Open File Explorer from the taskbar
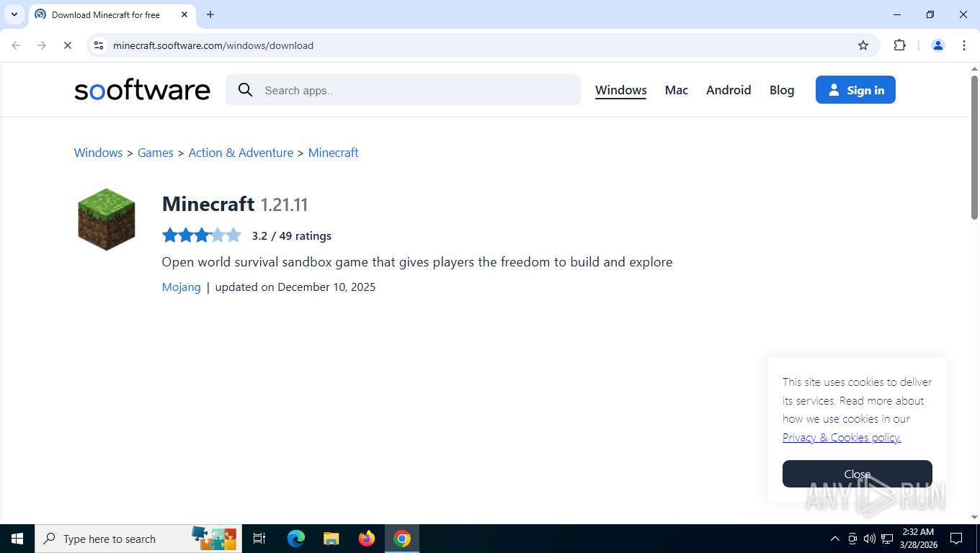980x553 pixels. point(331,539)
